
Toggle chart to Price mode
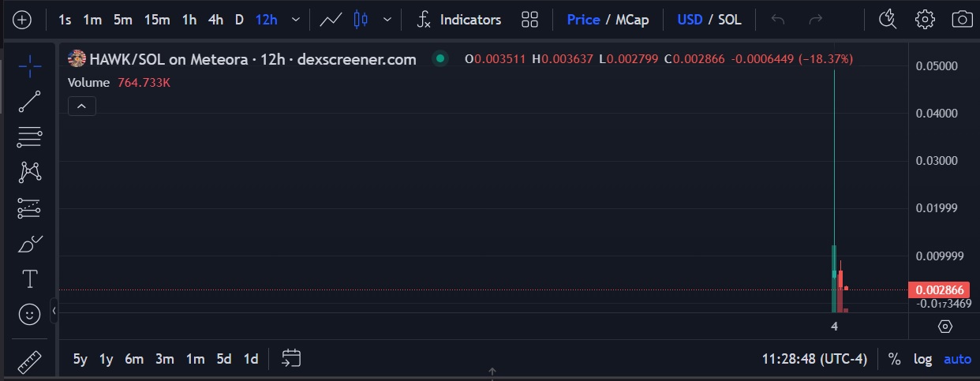click(x=583, y=20)
